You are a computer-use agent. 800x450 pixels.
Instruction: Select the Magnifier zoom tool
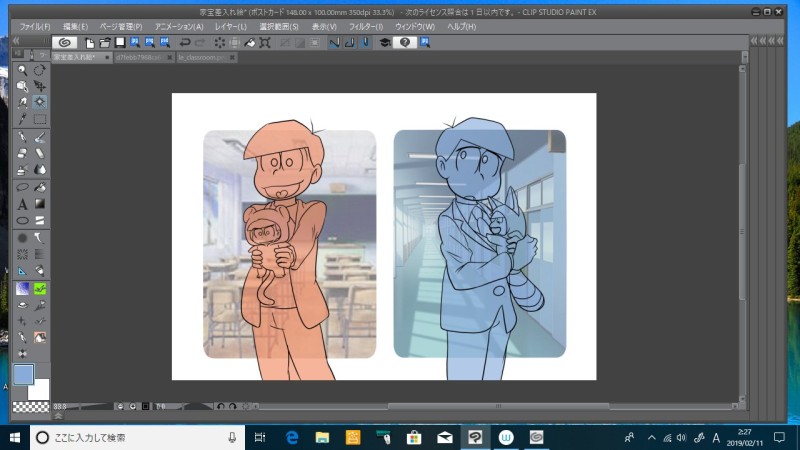coord(23,71)
